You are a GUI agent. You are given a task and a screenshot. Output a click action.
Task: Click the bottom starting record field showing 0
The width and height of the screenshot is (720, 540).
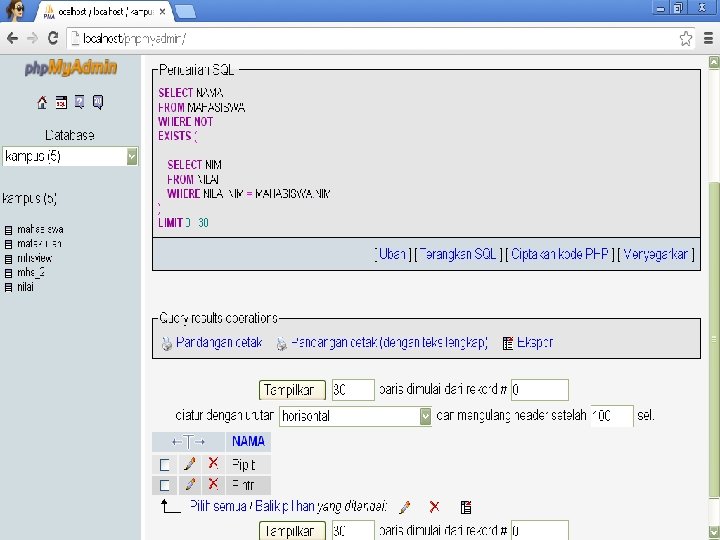pos(540,530)
